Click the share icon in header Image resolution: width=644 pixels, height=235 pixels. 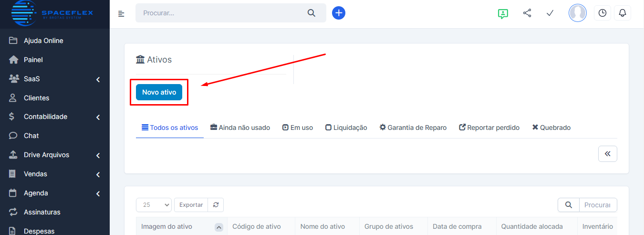click(x=527, y=13)
